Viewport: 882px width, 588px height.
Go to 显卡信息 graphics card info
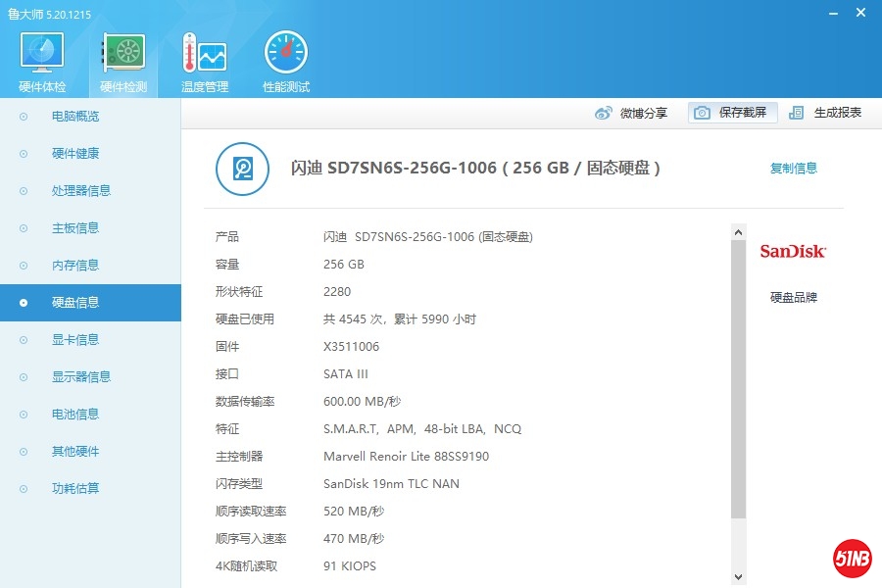(75, 340)
